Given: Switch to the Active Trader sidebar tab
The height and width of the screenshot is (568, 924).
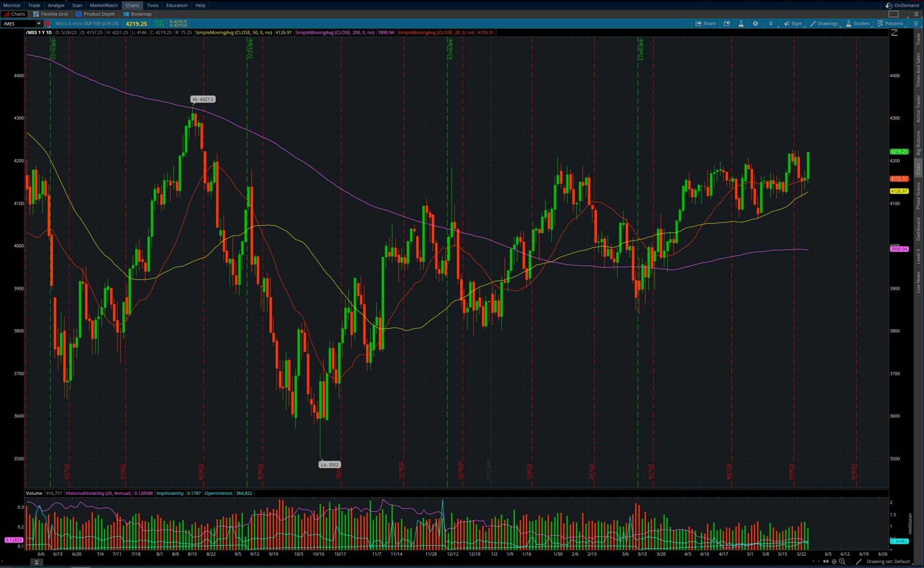Looking at the screenshot, I should [918, 108].
